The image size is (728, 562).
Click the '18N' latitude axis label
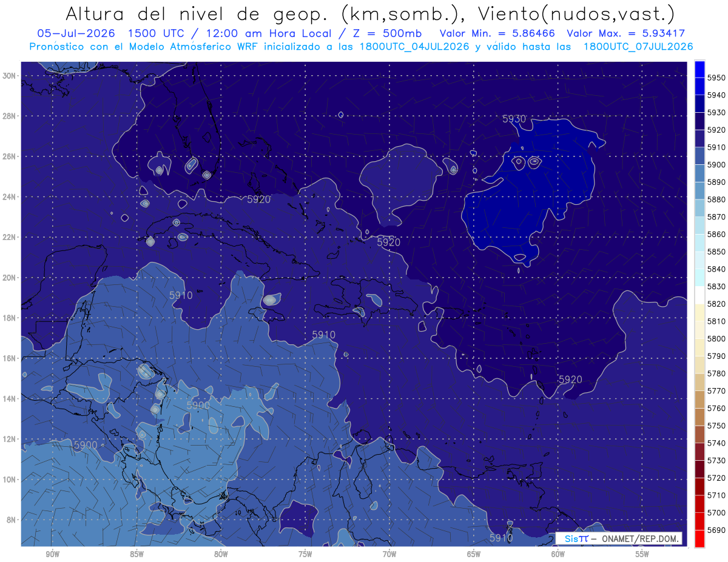coord(9,318)
